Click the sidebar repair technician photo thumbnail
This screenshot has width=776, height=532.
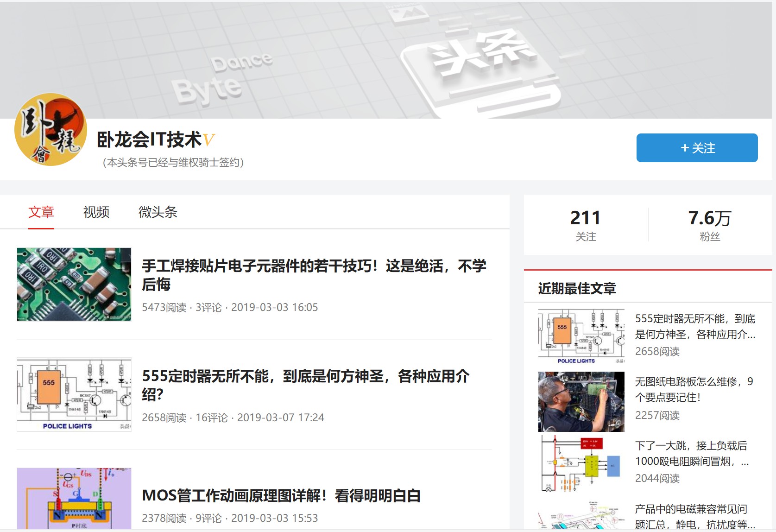(x=581, y=401)
